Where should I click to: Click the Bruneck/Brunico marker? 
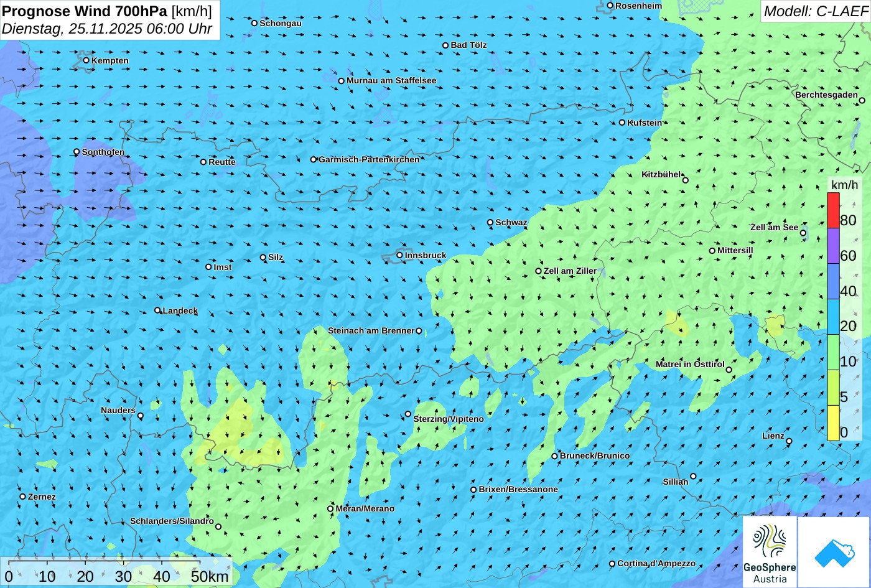click(x=555, y=456)
